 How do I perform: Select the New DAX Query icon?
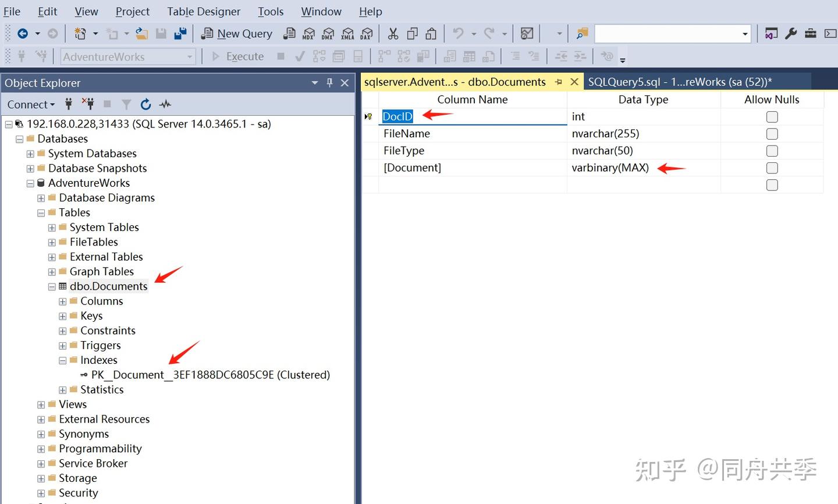tap(367, 34)
